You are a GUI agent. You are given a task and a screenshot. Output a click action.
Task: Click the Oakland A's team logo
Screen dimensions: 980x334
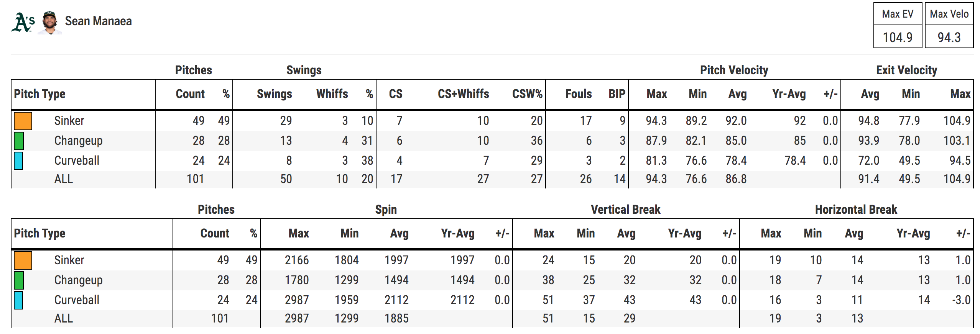click(x=23, y=22)
